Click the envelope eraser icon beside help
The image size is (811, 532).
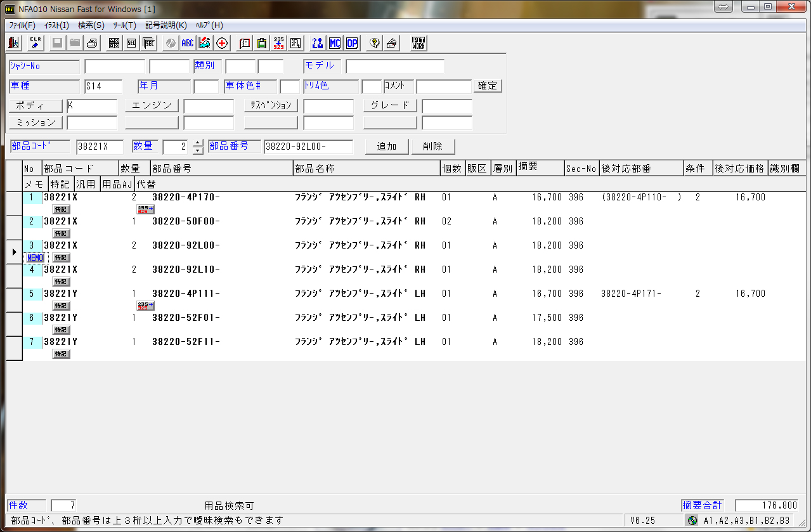(392, 43)
